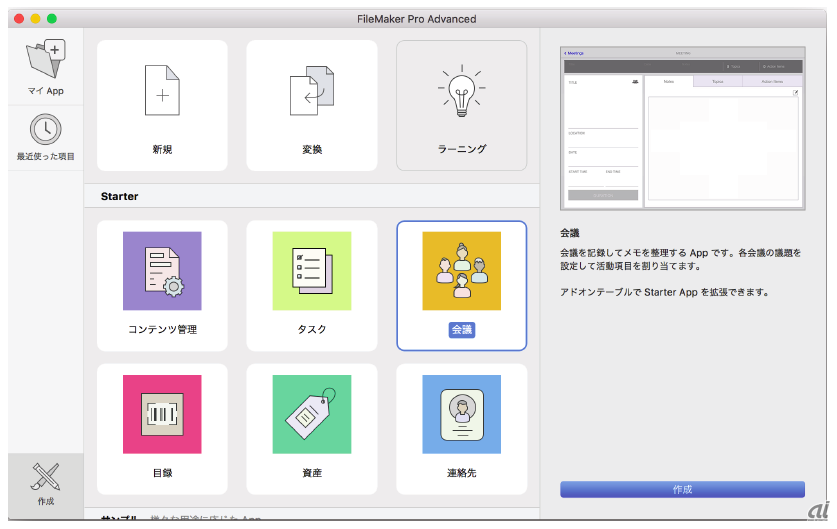Open the 最近使った項目 clock icon
This screenshot has height=529, width=837.
(45, 129)
